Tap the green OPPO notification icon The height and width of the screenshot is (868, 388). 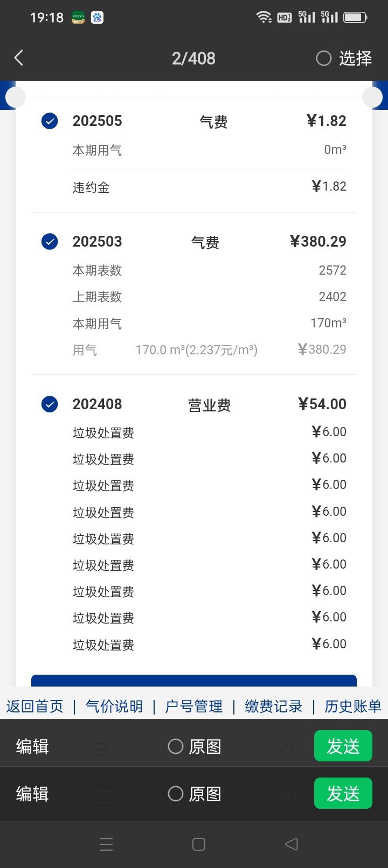pos(78,18)
